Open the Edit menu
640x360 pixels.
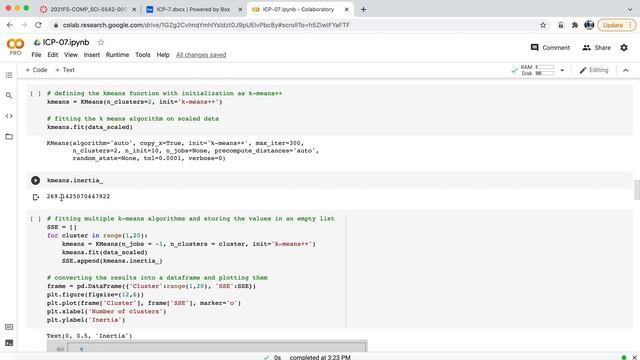click(53, 55)
